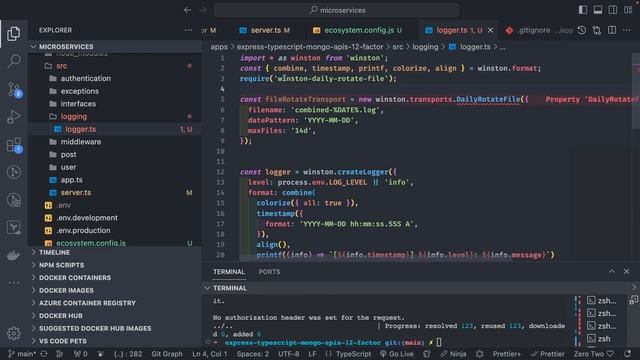Split the editor right

point(612,30)
